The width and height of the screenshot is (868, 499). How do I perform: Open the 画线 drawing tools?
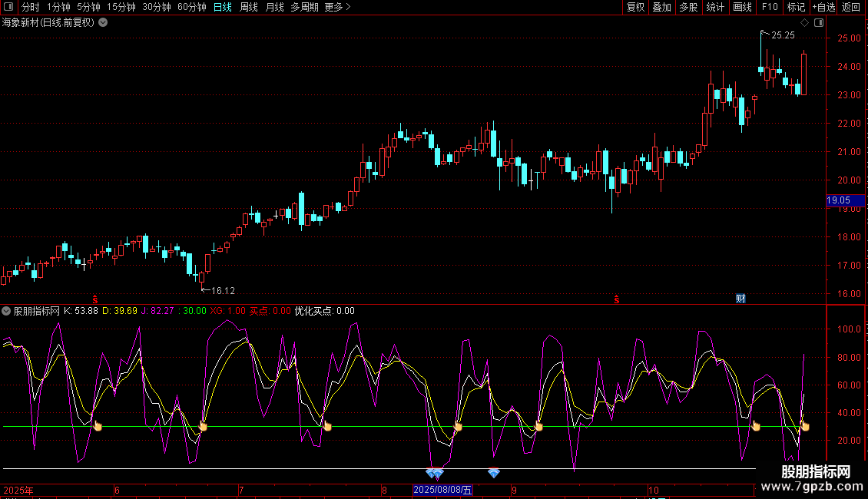coord(742,7)
